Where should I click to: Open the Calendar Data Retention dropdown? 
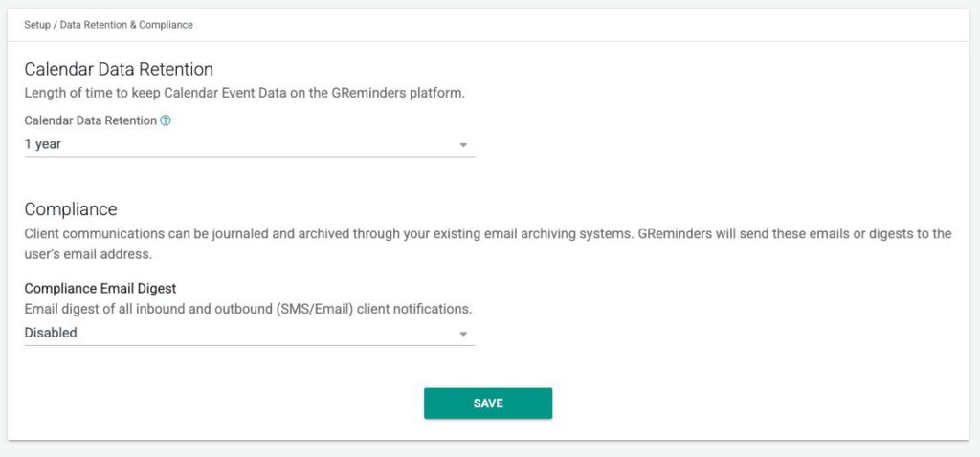[x=249, y=144]
